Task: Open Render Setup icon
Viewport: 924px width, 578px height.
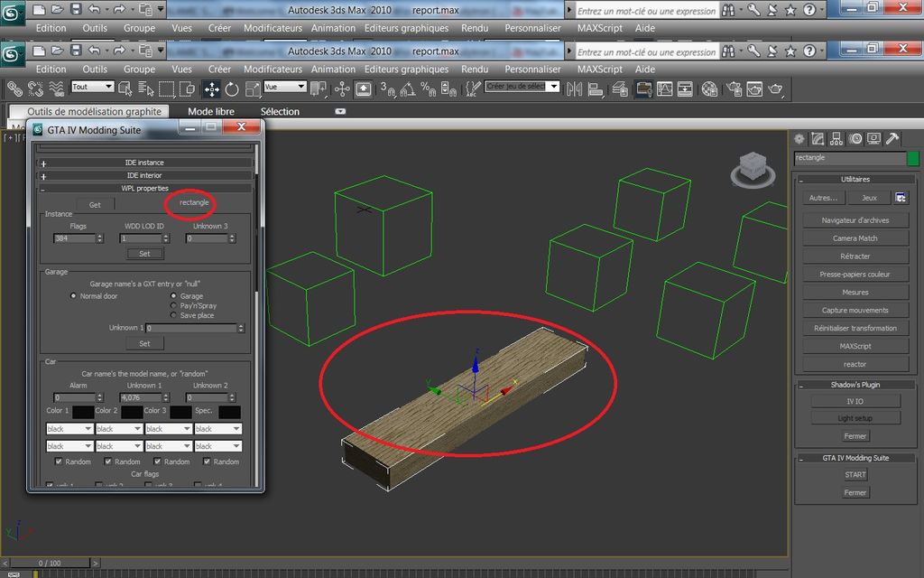Action: point(734,89)
